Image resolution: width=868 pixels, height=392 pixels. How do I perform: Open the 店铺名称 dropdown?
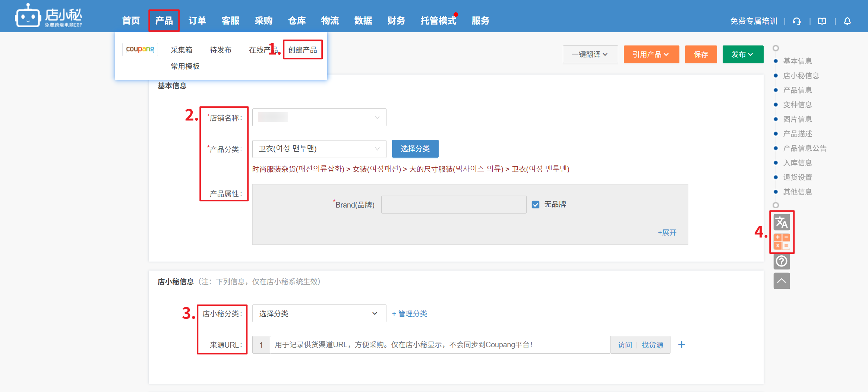coord(319,117)
